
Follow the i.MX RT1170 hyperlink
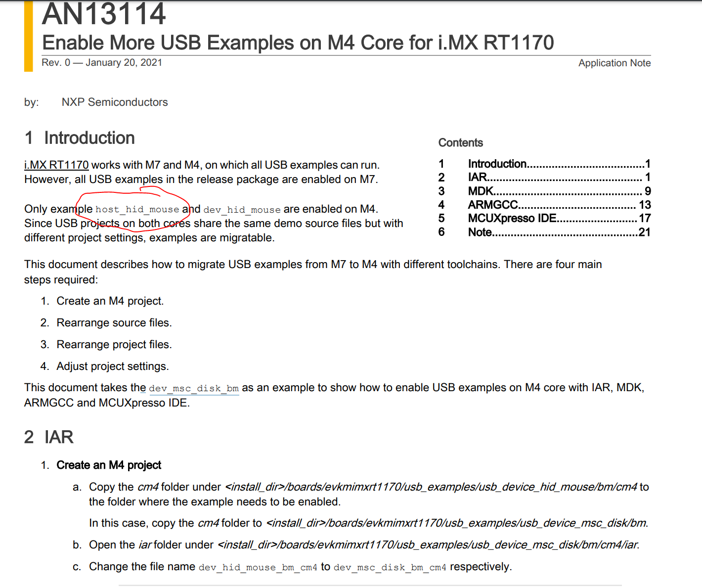click(56, 165)
